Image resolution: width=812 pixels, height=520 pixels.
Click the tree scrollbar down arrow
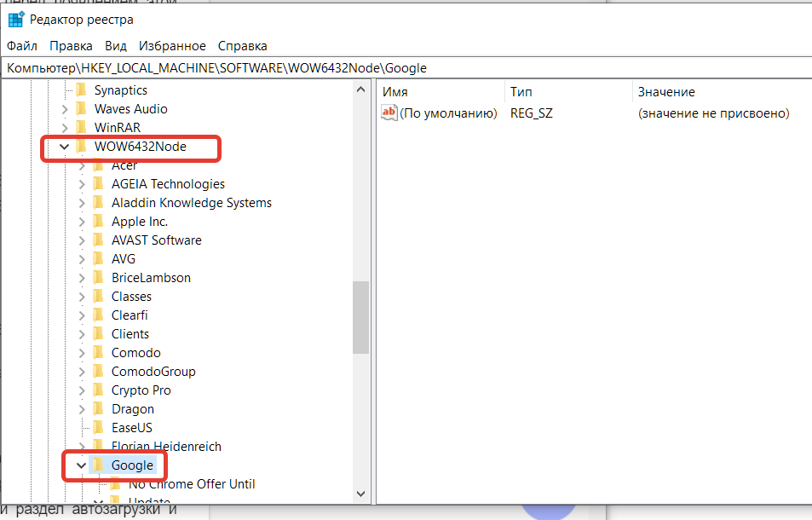pos(361,494)
